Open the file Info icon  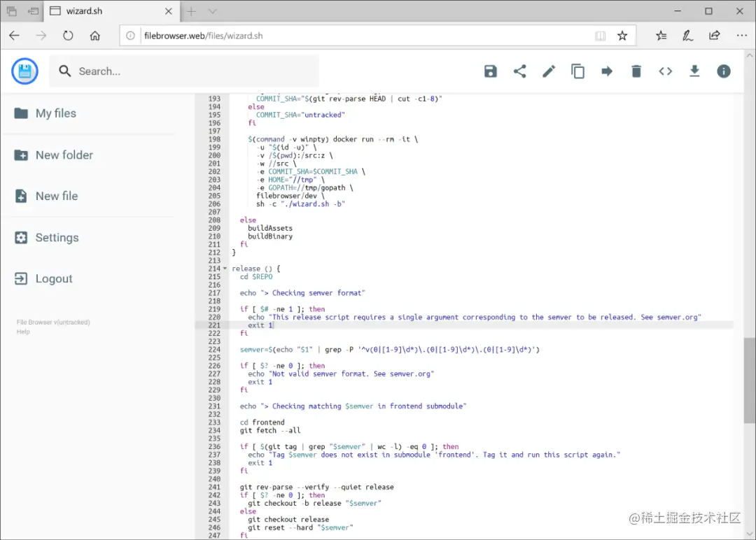click(724, 71)
